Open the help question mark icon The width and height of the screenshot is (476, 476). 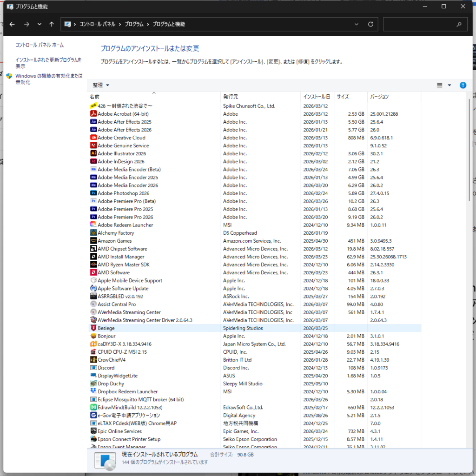click(x=463, y=85)
